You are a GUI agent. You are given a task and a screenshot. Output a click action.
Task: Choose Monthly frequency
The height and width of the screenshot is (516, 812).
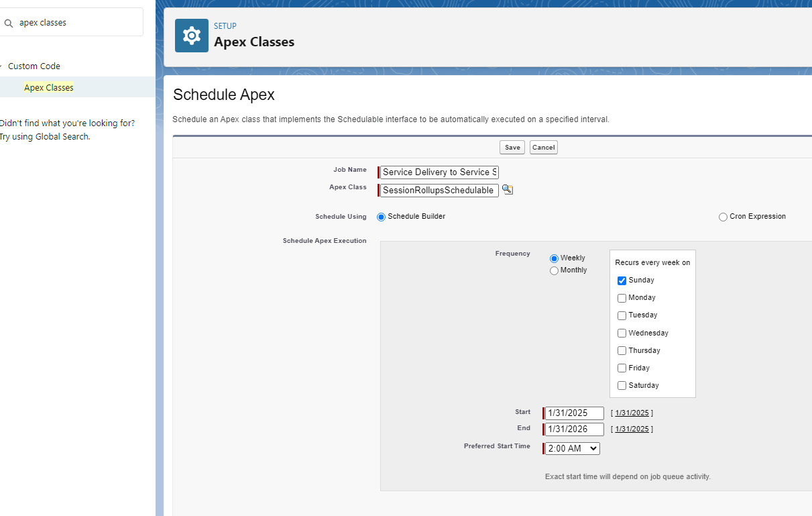click(x=554, y=271)
